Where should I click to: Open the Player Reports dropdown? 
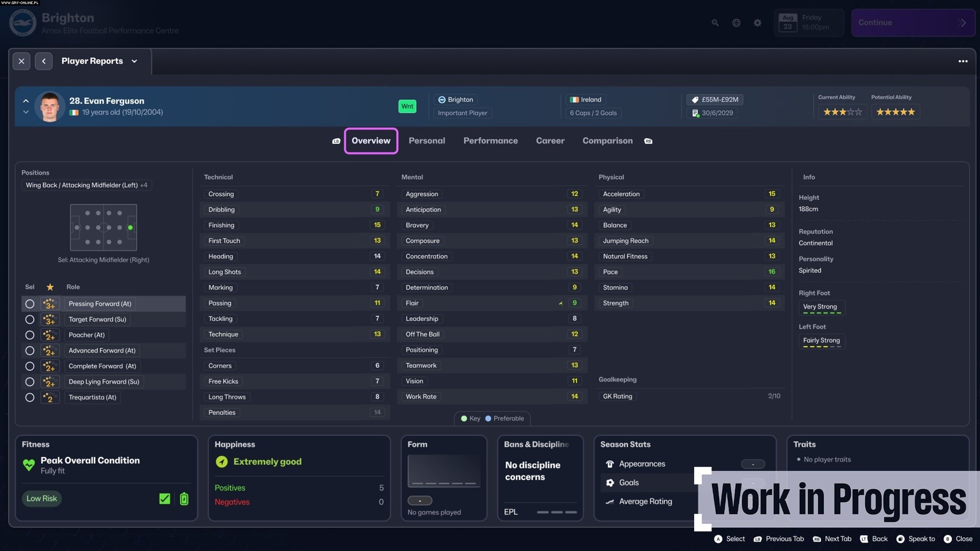click(134, 61)
